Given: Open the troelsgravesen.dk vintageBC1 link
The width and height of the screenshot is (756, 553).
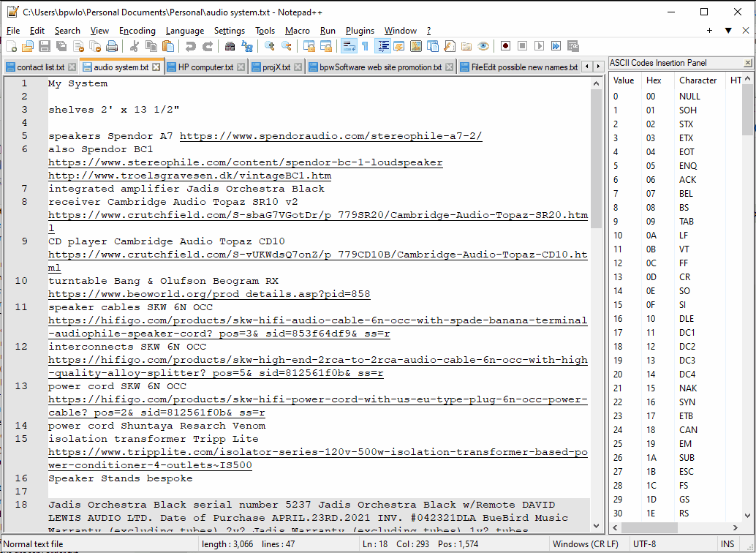Looking at the screenshot, I should point(189,176).
